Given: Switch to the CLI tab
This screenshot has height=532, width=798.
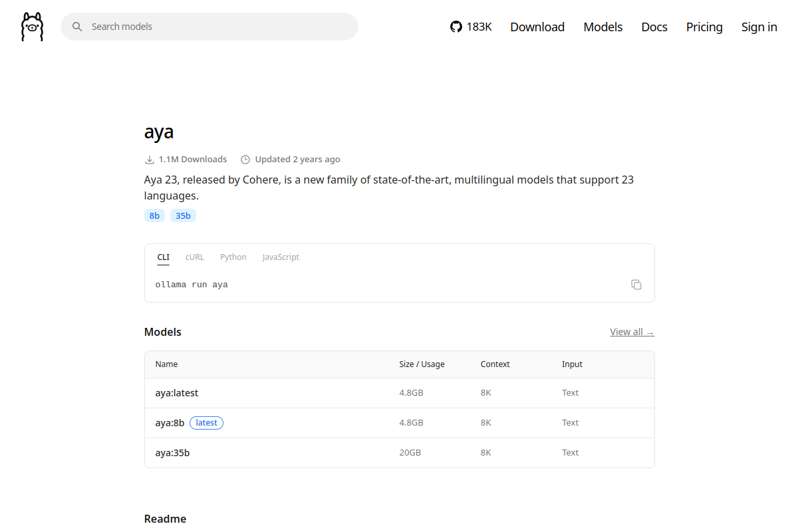Looking at the screenshot, I should tap(164, 257).
